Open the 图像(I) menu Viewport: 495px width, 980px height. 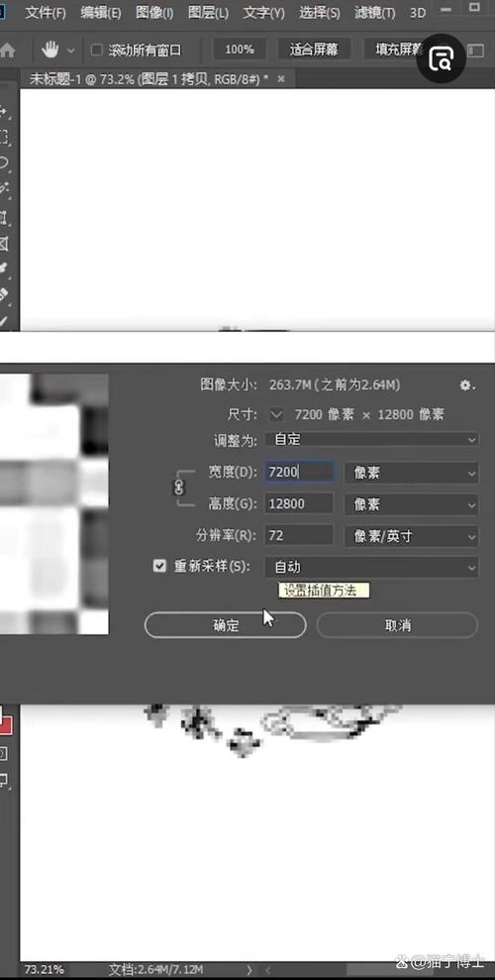154,13
